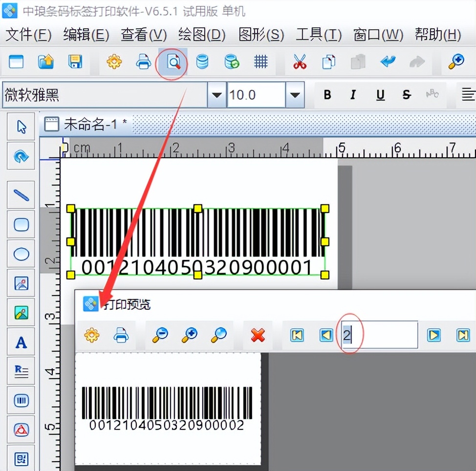Select the barcode drawing tool

(21, 401)
